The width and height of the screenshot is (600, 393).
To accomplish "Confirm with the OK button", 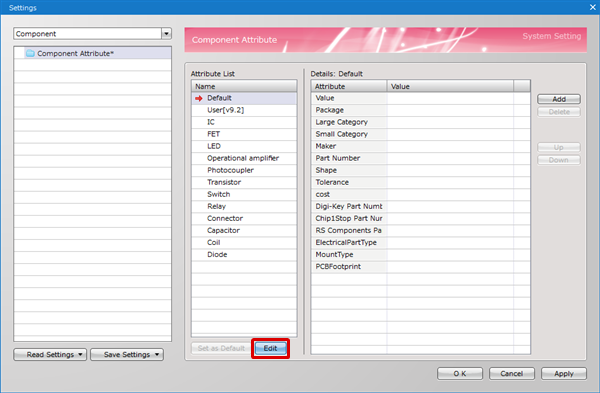I will pyautogui.click(x=460, y=373).
